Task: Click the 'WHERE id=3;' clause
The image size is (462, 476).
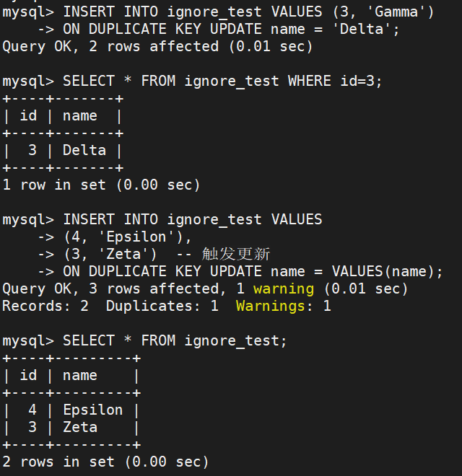Action: click(x=335, y=81)
